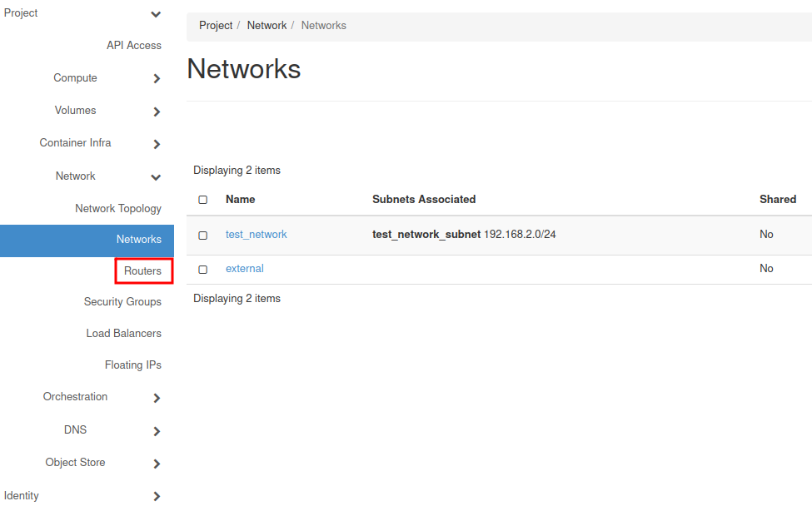The width and height of the screenshot is (812, 516).
Task: Expand the DNS section chevron
Action: click(157, 431)
